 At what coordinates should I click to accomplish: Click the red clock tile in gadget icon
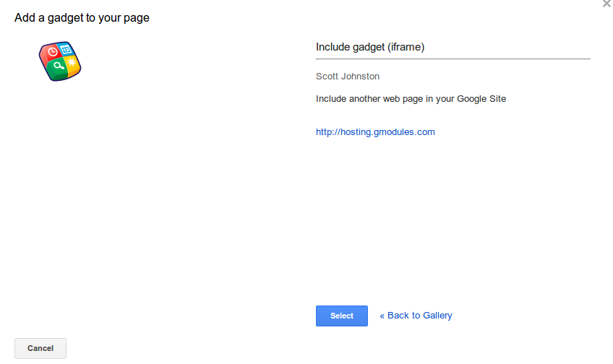pyautogui.click(x=51, y=53)
